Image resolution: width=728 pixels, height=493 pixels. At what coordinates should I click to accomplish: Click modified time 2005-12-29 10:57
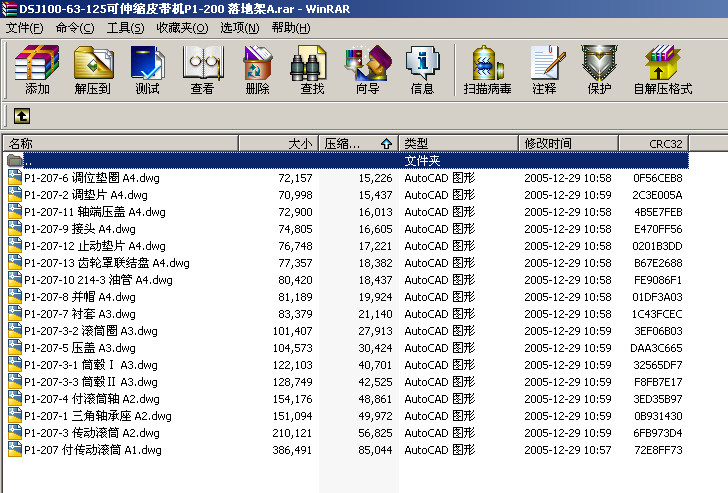click(x=568, y=450)
